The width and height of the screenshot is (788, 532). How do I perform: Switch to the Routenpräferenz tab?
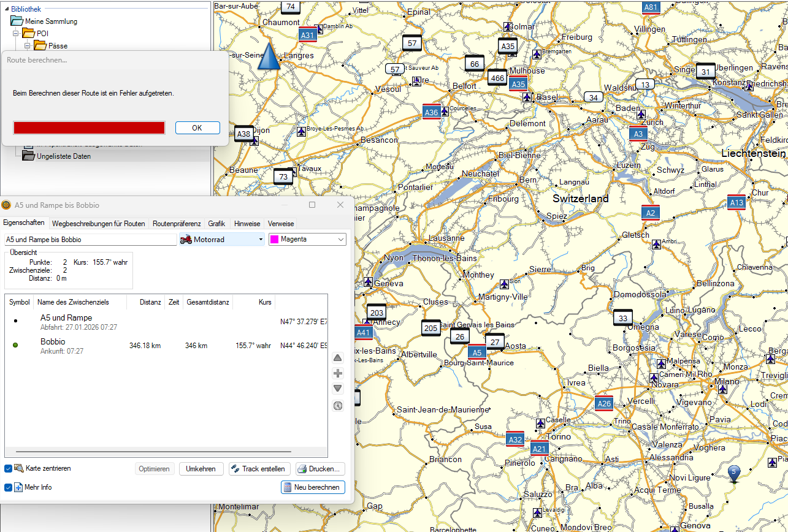(x=177, y=224)
